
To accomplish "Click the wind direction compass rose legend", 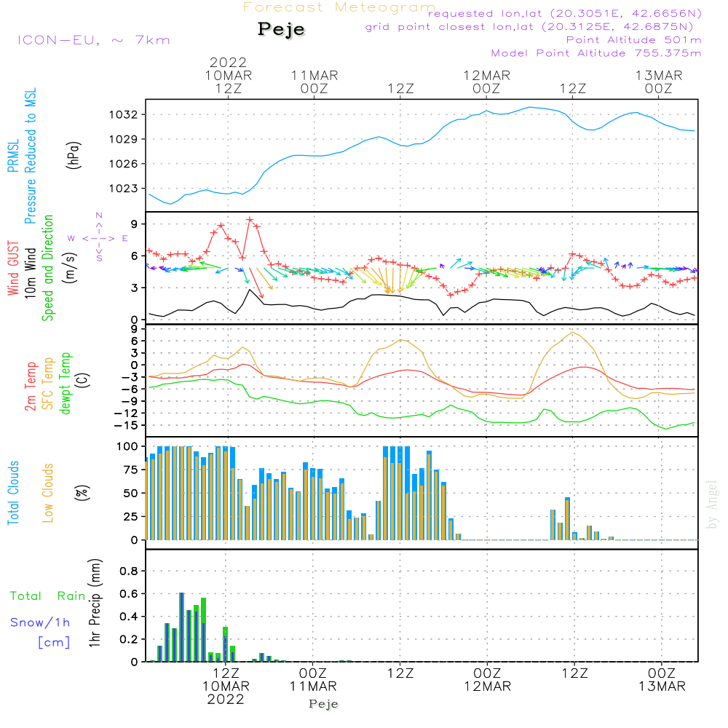I will 98,237.
